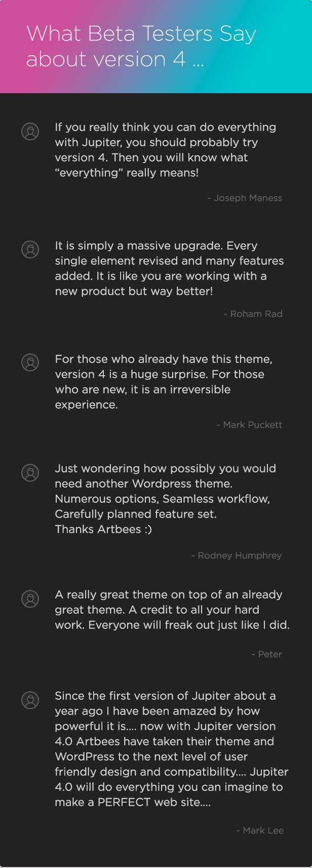The image size is (312, 868).
Task: Click the quote 'A really great theme on top'
Action: (172, 610)
